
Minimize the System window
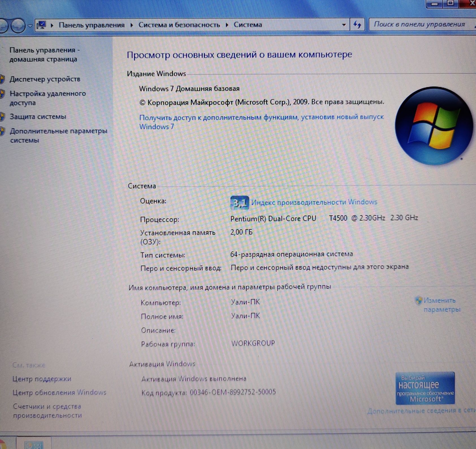point(435,4)
